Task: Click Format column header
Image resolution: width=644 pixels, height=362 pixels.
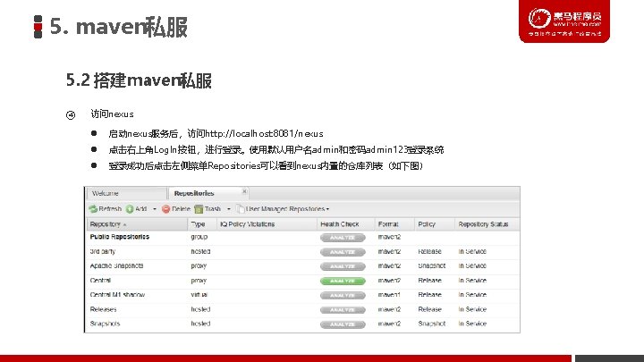Action: coord(394,224)
